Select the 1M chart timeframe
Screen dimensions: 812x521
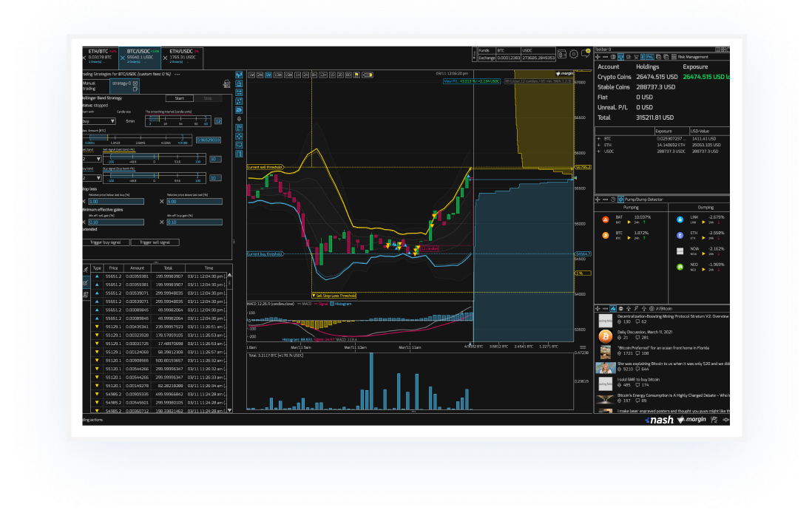coord(251,75)
